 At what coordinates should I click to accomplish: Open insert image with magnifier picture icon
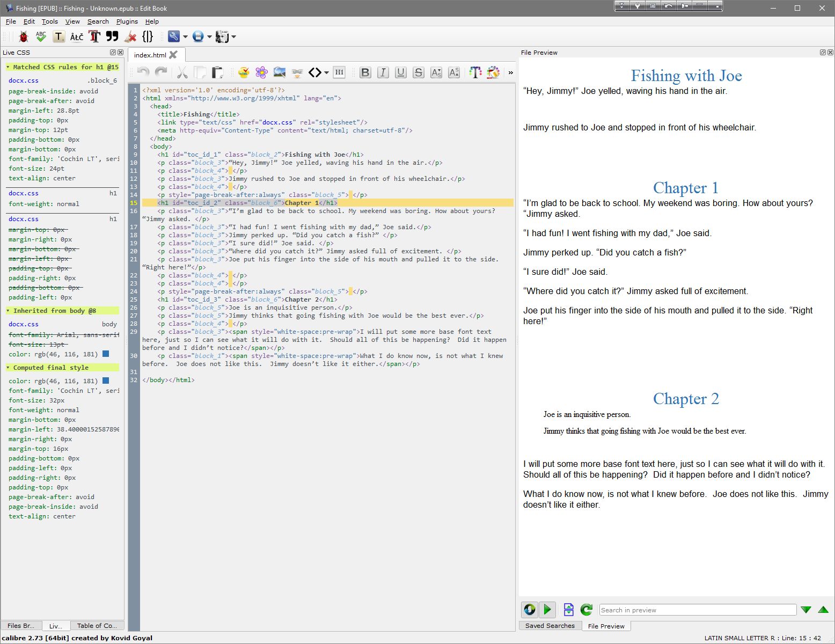279,72
